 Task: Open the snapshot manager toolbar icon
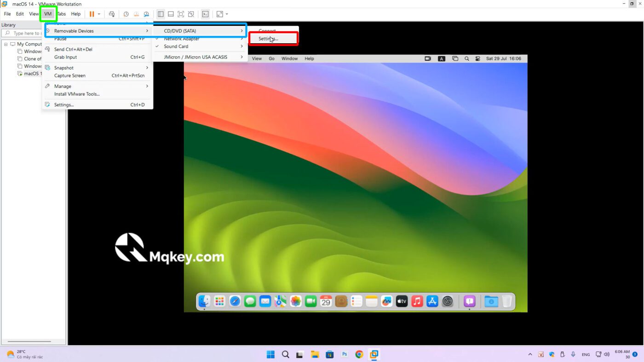[146, 14]
